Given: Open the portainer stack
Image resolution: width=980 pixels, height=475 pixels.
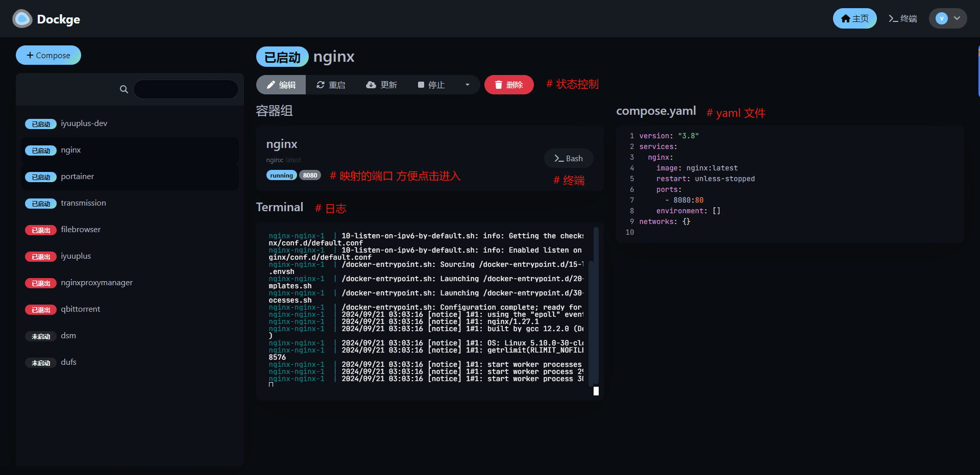Looking at the screenshot, I should 77,176.
